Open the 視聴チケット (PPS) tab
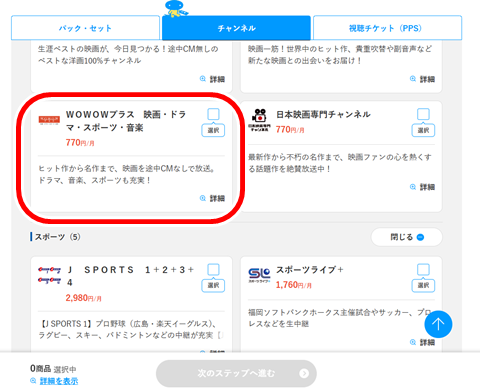This screenshot has width=480, height=391. click(387, 28)
